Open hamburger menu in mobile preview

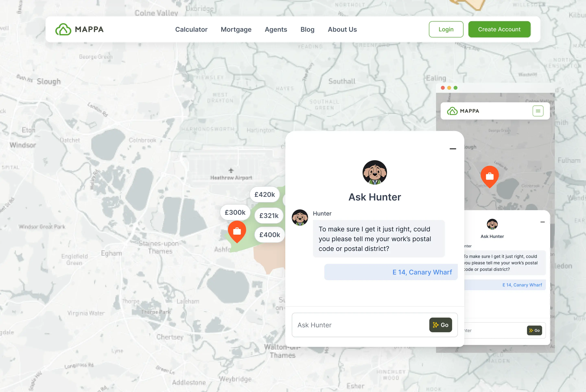click(x=538, y=111)
